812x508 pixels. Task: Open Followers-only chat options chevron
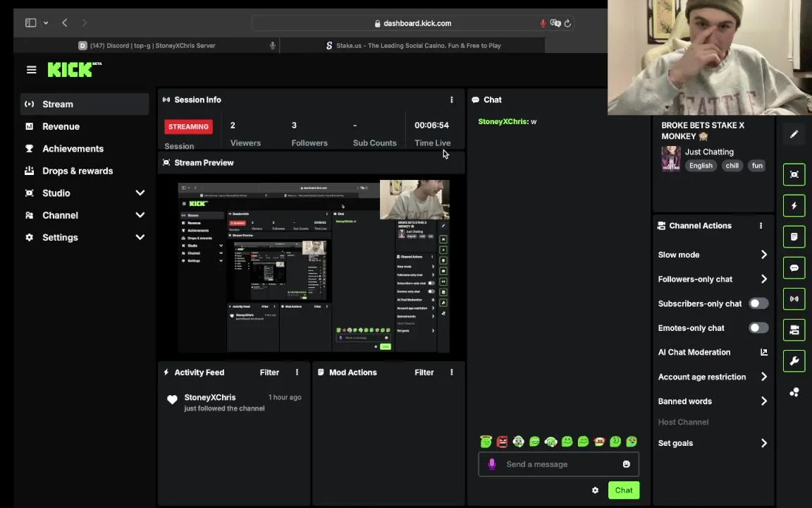(x=764, y=279)
